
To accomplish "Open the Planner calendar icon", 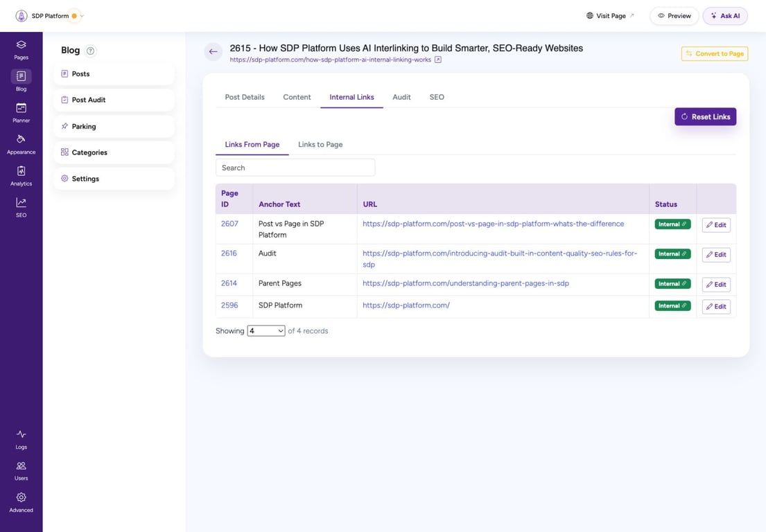I will [21, 108].
